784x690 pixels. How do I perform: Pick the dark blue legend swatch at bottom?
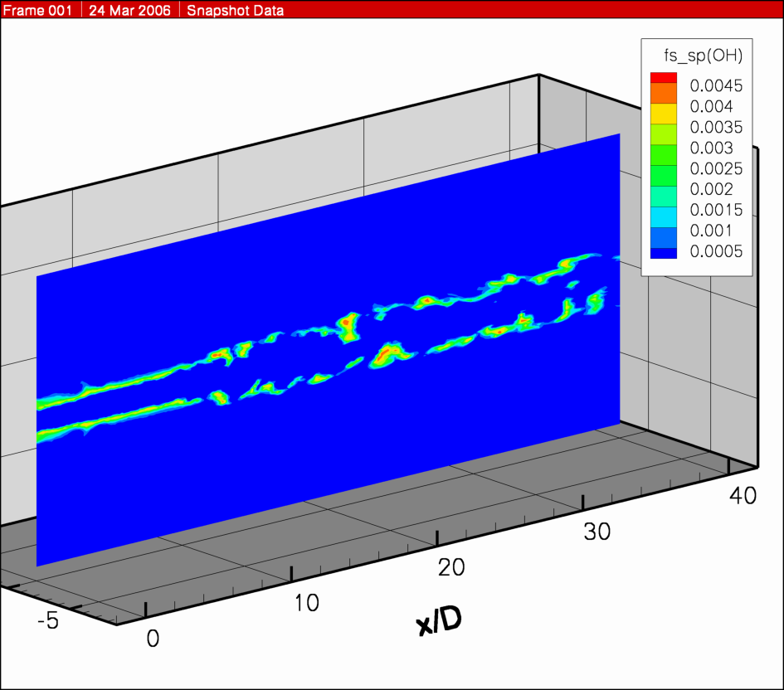(x=664, y=253)
